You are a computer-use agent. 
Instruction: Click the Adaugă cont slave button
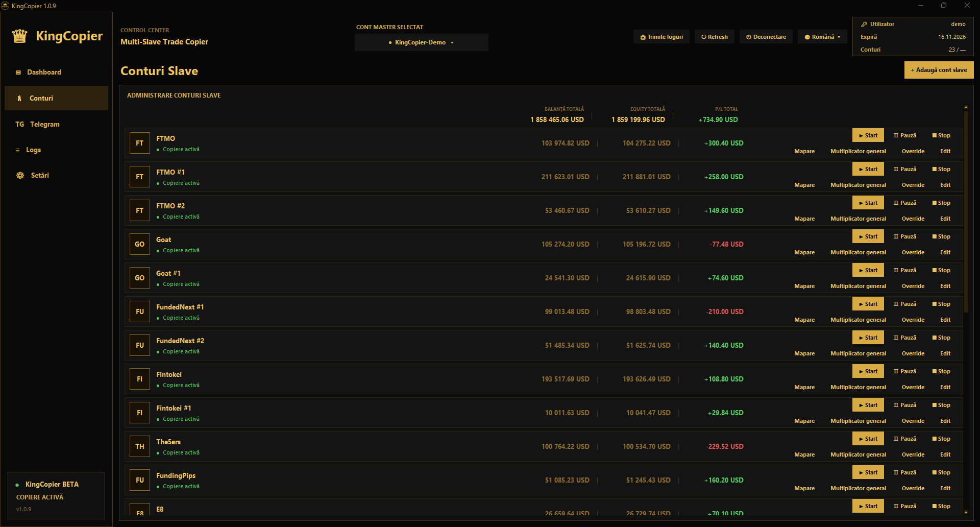(x=939, y=70)
